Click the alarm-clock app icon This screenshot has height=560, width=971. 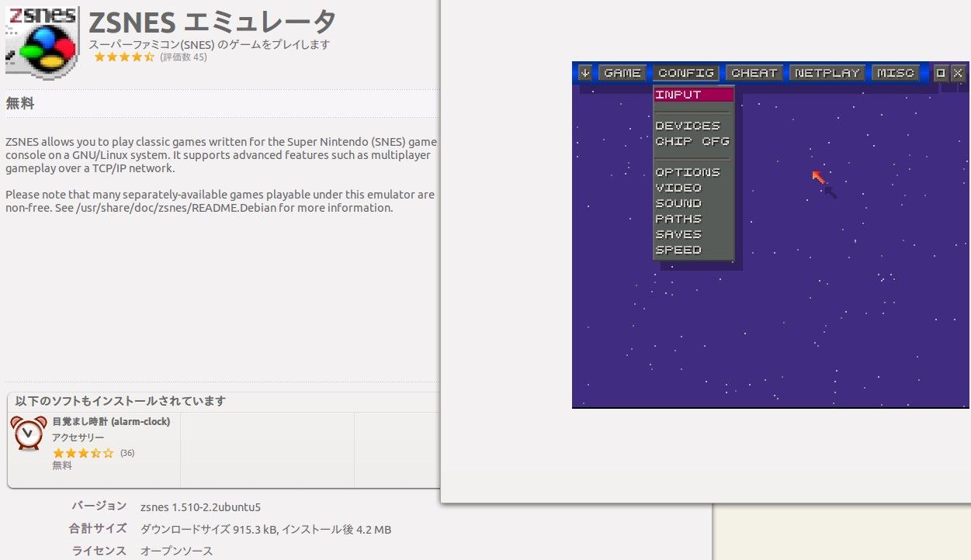29,433
